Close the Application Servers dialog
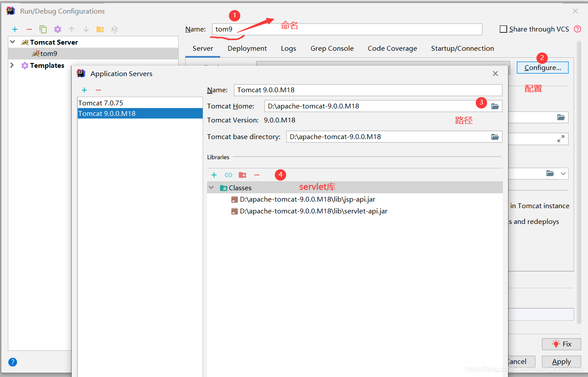 pos(495,73)
